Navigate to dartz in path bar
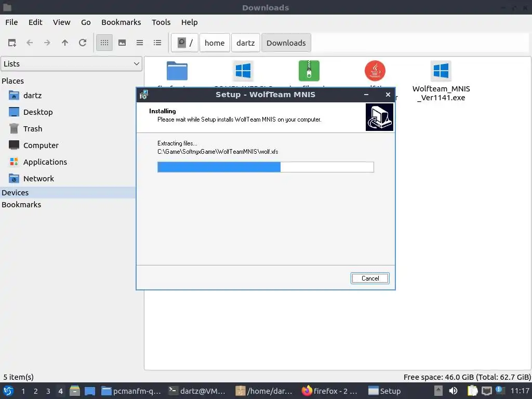Viewport: 532px width, 399px height. (x=245, y=43)
